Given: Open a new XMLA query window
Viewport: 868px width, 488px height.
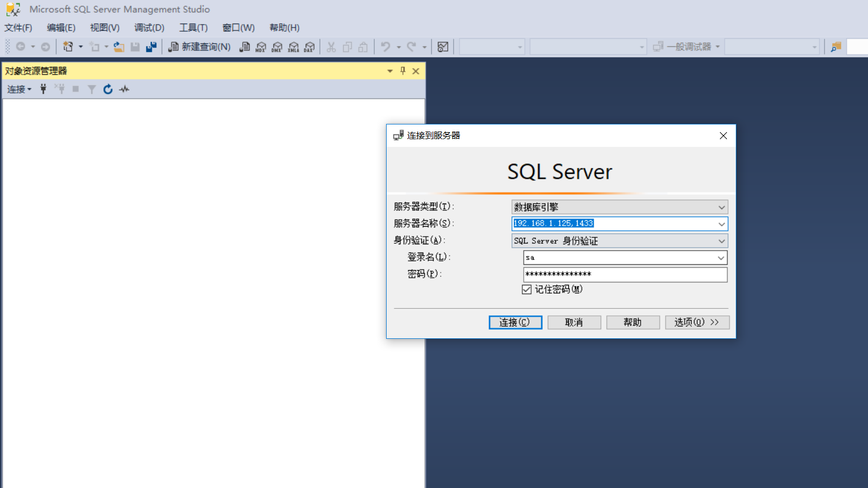Looking at the screenshot, I should pyautogui.click(x=293, y=46).
